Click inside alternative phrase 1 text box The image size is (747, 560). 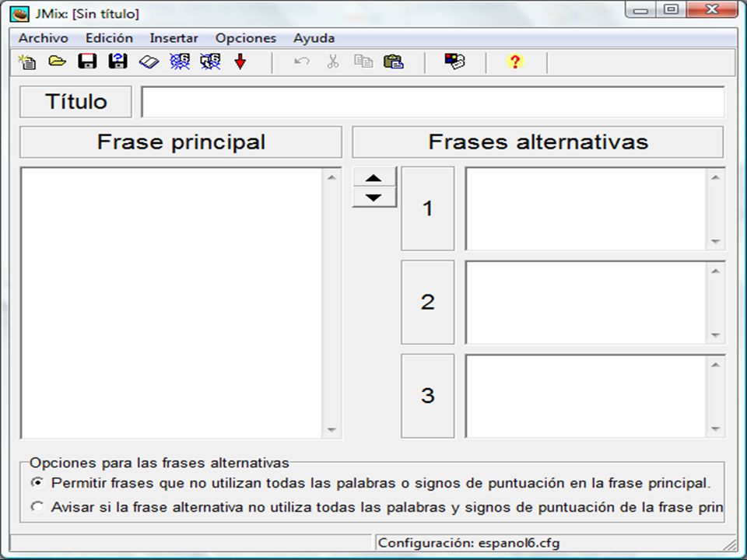586,208
